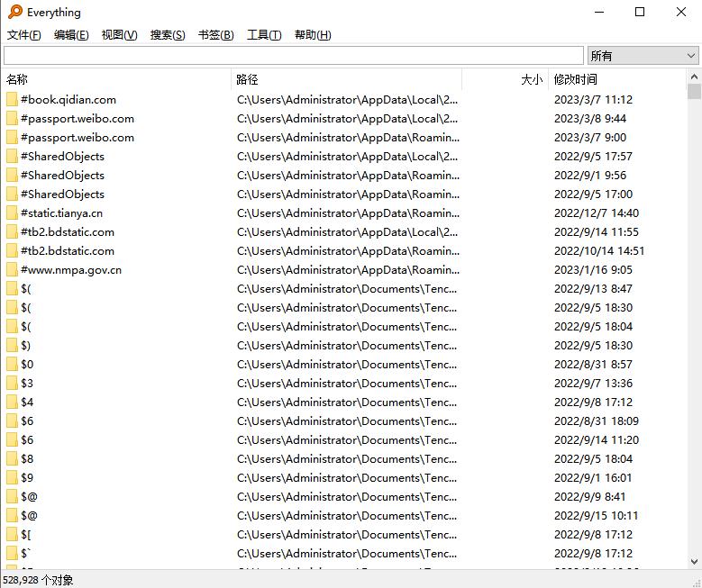Click folder icon of #book.qidian.com
This screenshot has height=588, width=702.
point(12,99)
